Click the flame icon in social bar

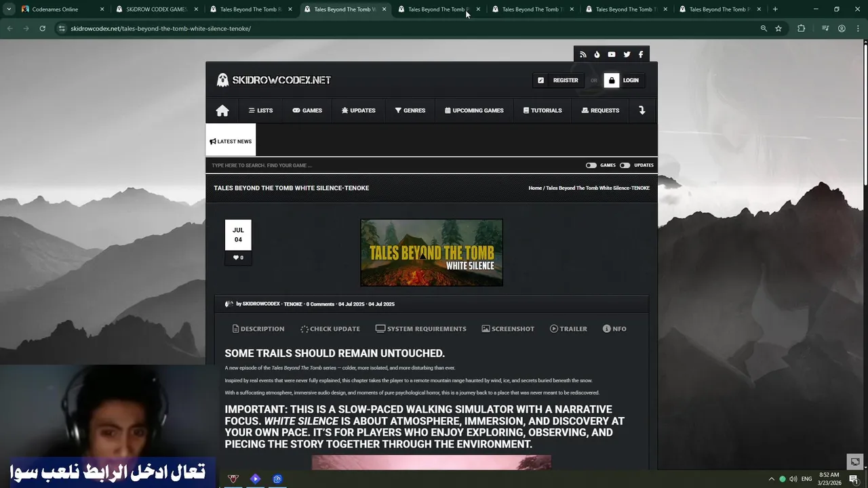(x=597, y=54)
